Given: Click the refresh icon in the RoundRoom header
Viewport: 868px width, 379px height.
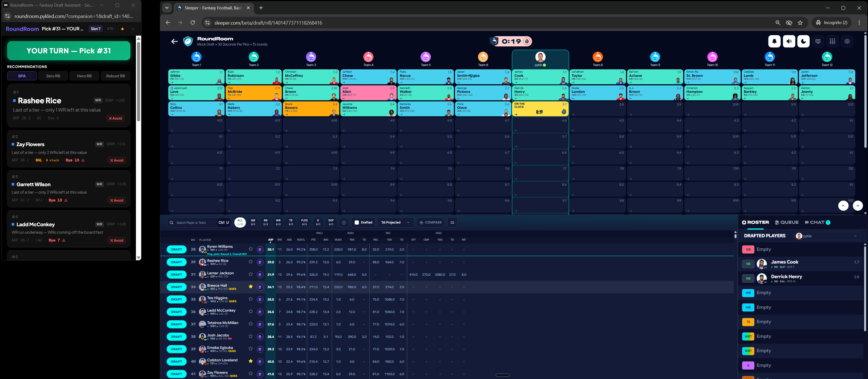Looking at the screenshot, I should (x=133, y=29).
